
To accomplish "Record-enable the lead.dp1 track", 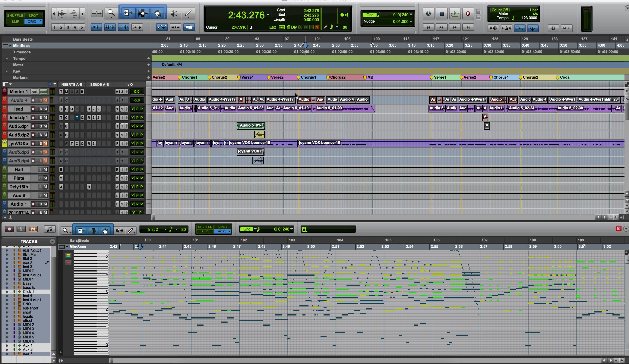I will (x=33, y=118).
